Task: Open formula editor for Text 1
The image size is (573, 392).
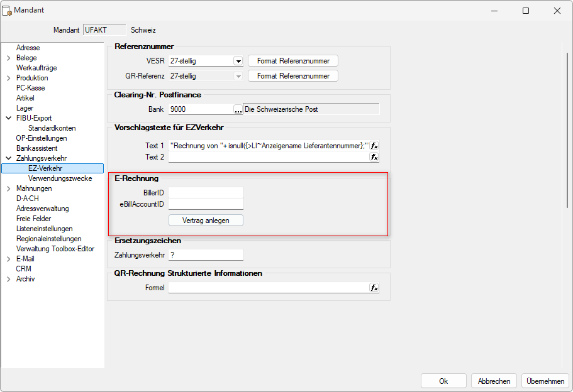Action: tap(374, 146)
